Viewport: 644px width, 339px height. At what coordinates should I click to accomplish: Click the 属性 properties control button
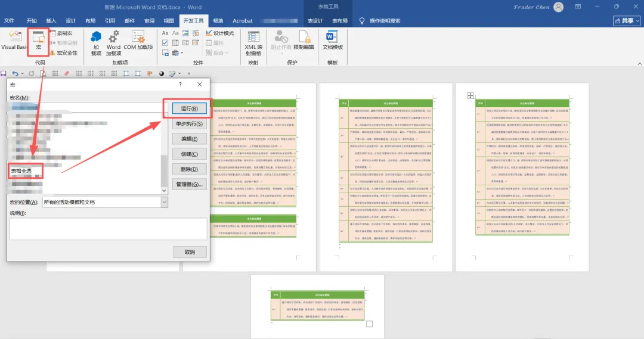tap(215, 43)
